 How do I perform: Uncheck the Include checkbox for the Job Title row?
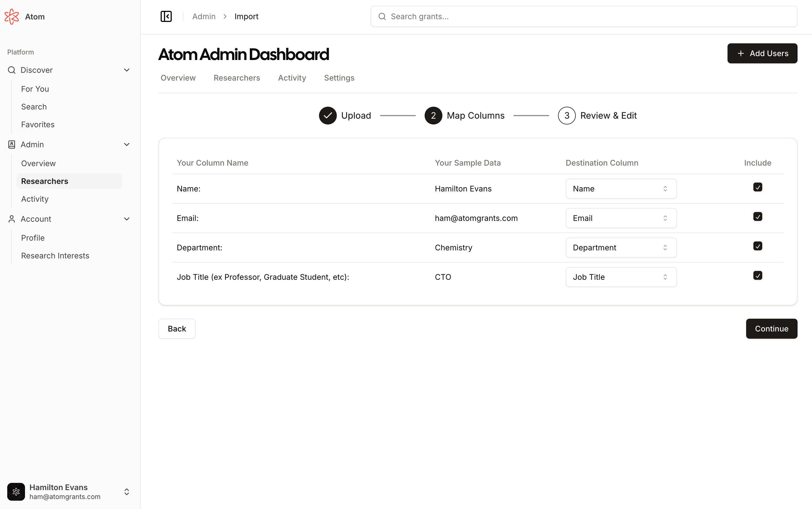click(x=758, y=275)
